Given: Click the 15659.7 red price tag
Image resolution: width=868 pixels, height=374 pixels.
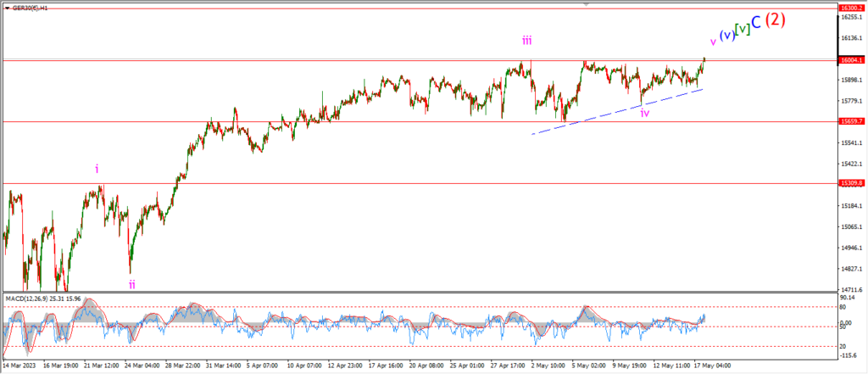Looking at the screenshot, I should click(x=851, y=121).
